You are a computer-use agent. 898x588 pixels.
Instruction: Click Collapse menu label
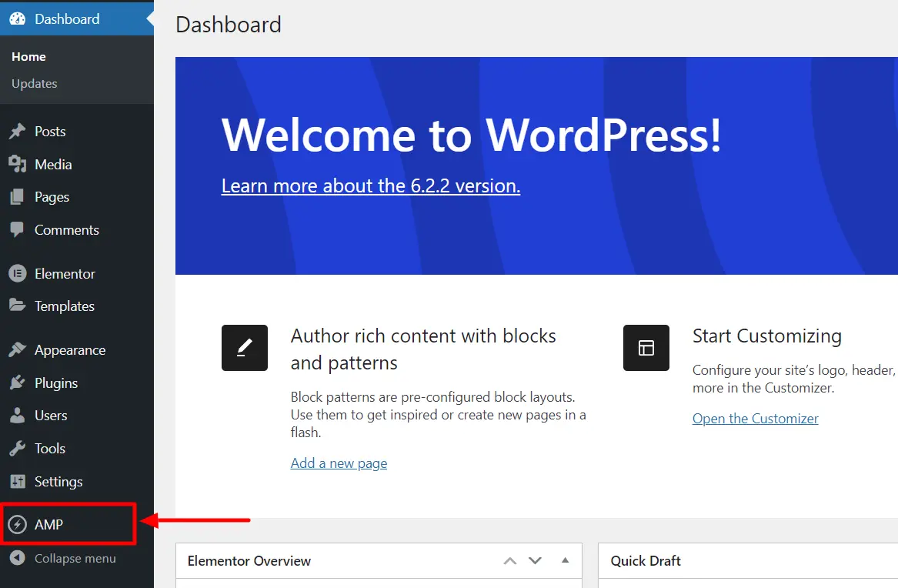pos(75,558)
